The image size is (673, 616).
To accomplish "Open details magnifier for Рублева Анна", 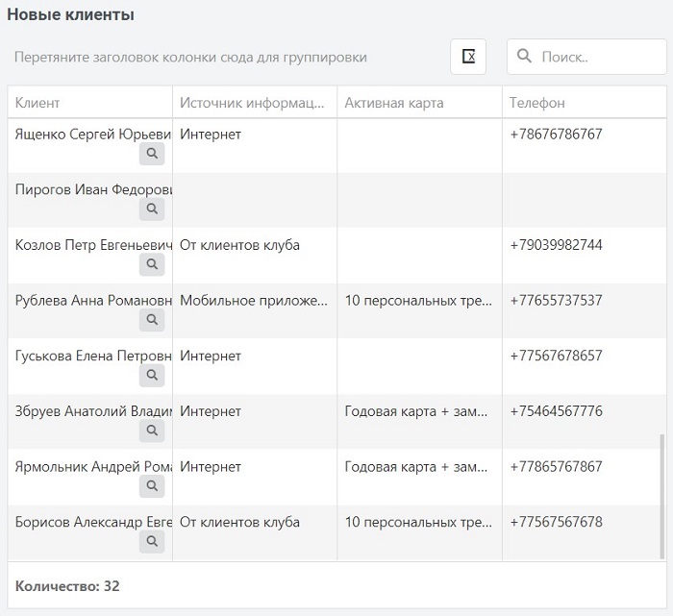I will pyautogui.click(x=152, y=320).
